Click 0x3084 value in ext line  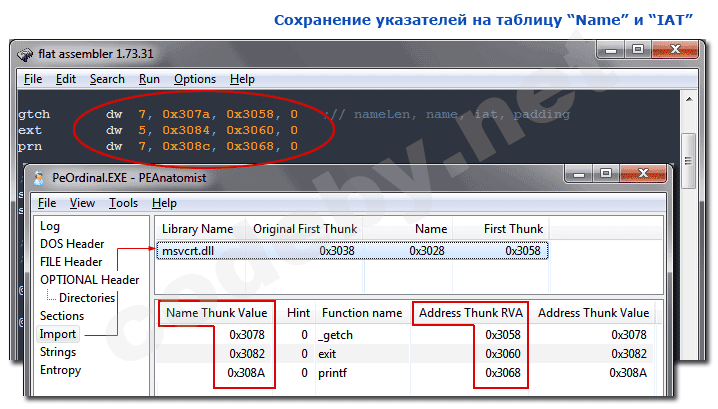(186, 131)
